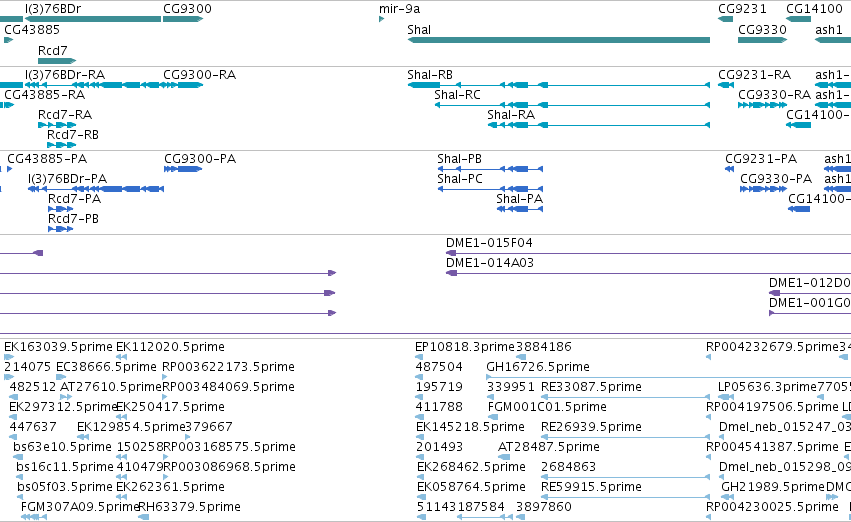Click the EK262361.5prime EST label
This screenshot has height=522, width=851.
point(170,487)
